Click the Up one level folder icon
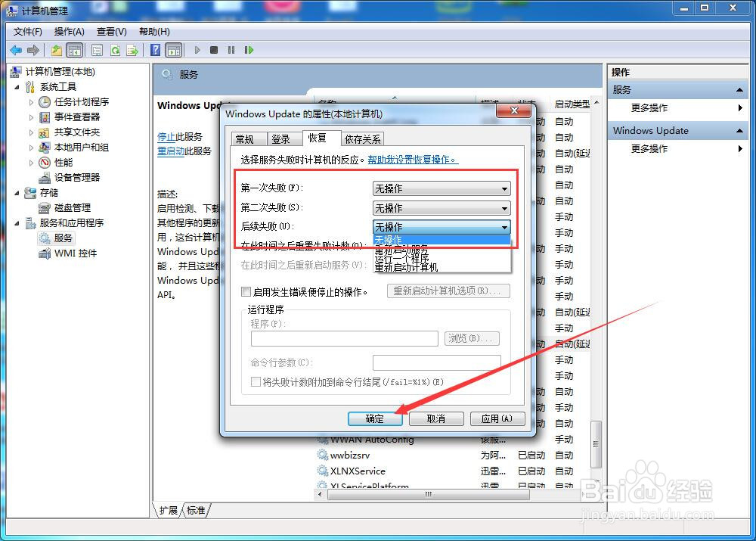756x541 pixels. tap(57, 50)
